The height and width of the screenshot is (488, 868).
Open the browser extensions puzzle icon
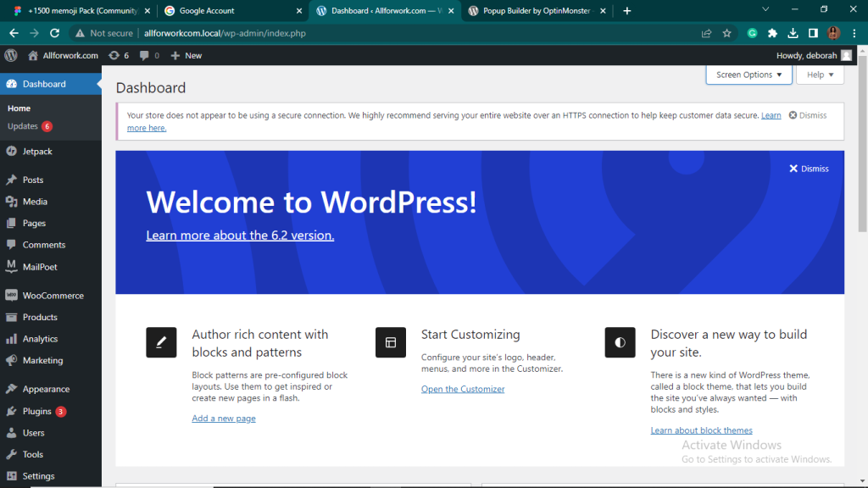click(772, 33)
